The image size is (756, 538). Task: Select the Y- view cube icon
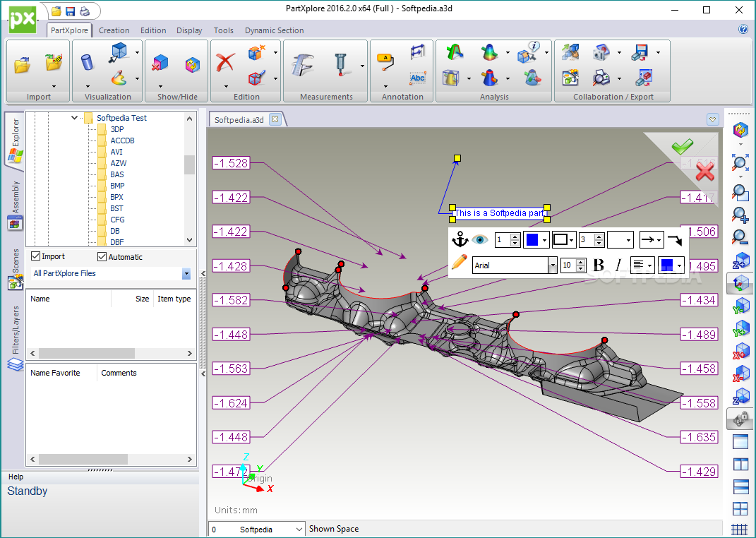coord(740,306)
